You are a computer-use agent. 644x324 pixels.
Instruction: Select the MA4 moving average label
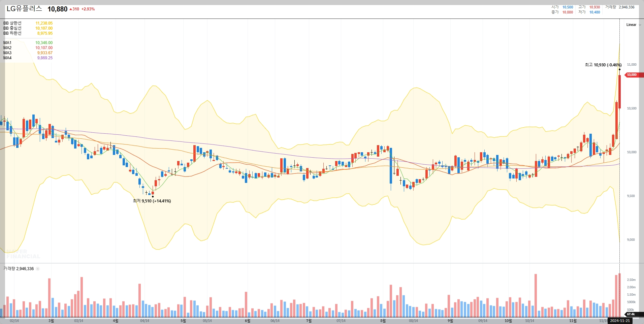(x=7, y=58)
